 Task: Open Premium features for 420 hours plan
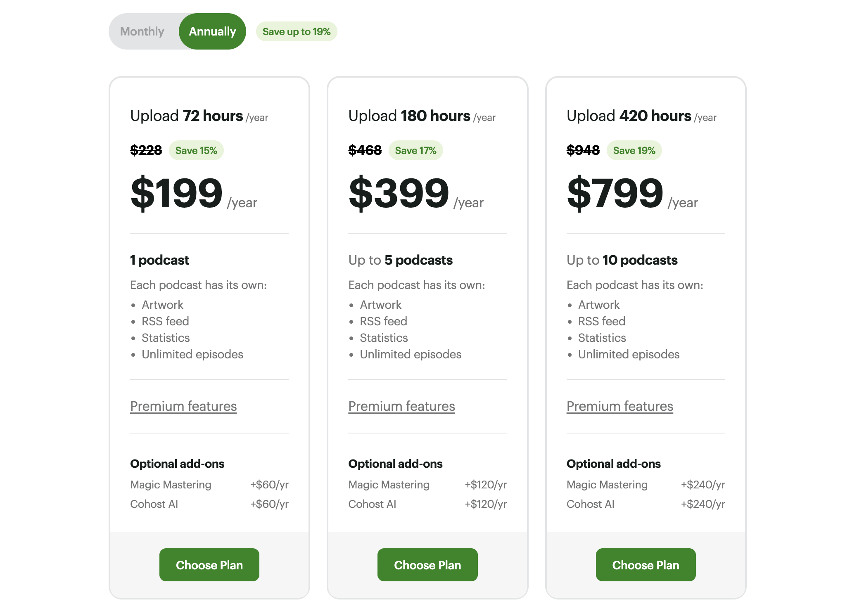click(x=620, y=406)
